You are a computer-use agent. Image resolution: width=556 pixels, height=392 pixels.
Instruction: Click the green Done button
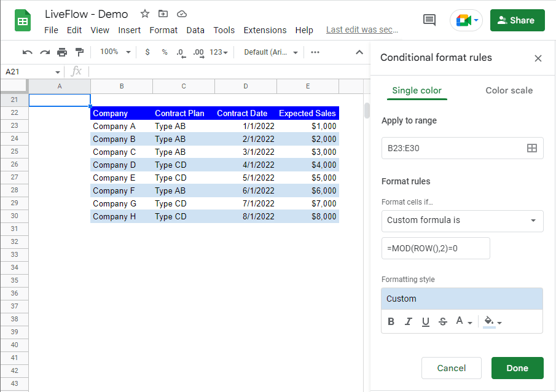pyautogui.click(x=517, y=368)
